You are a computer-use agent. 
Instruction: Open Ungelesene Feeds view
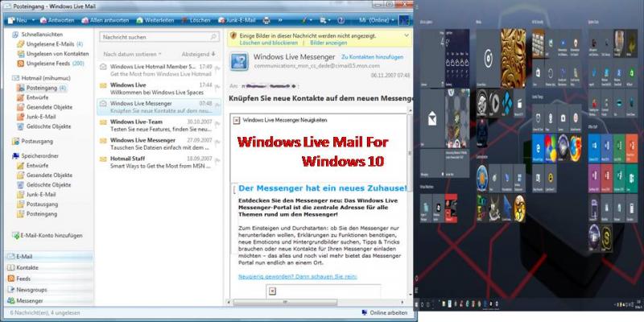[51, 64]
